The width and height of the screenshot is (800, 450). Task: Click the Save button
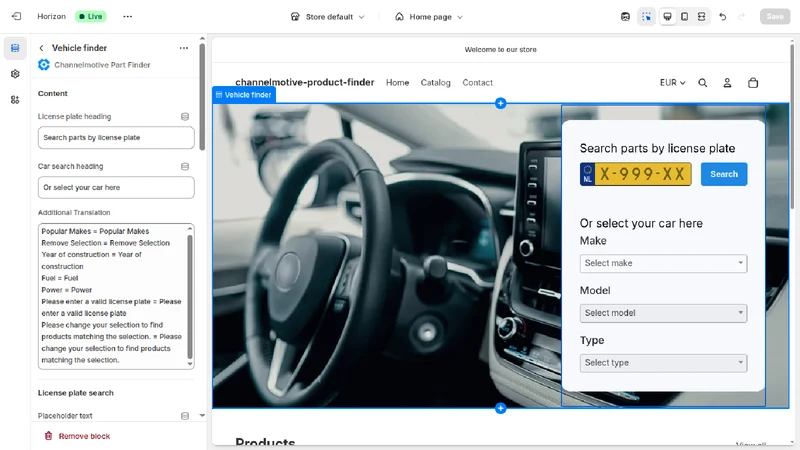click(x=774, y=17)
